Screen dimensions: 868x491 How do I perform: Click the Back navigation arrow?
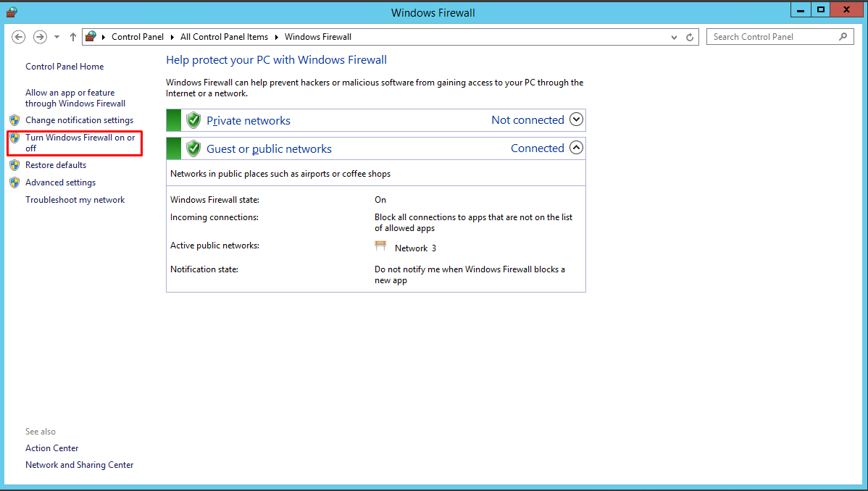pyautogui.click(x=18, y=37)
